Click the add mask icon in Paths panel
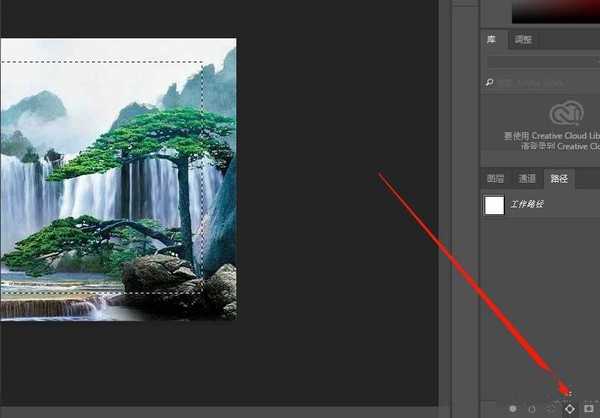600x418 pixels. [x=589, y=408]
